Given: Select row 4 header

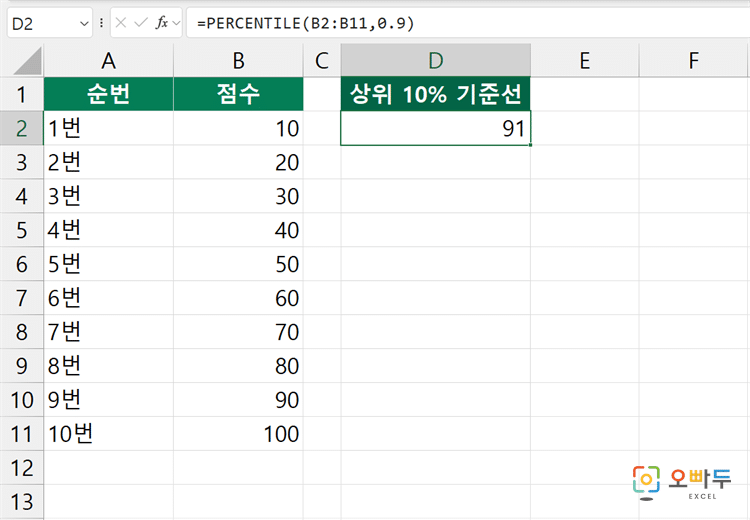Looking at the screenshot, I should click(x=22, y=196).
